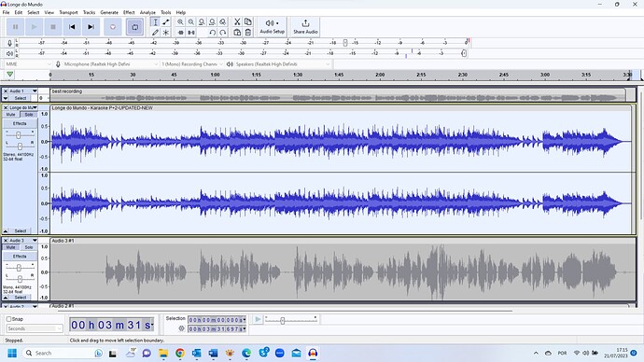Viewport: 644px width, 362px height.
Task: Toggle Solo on Longe do Mundo track
Action: tap(29, 115)
